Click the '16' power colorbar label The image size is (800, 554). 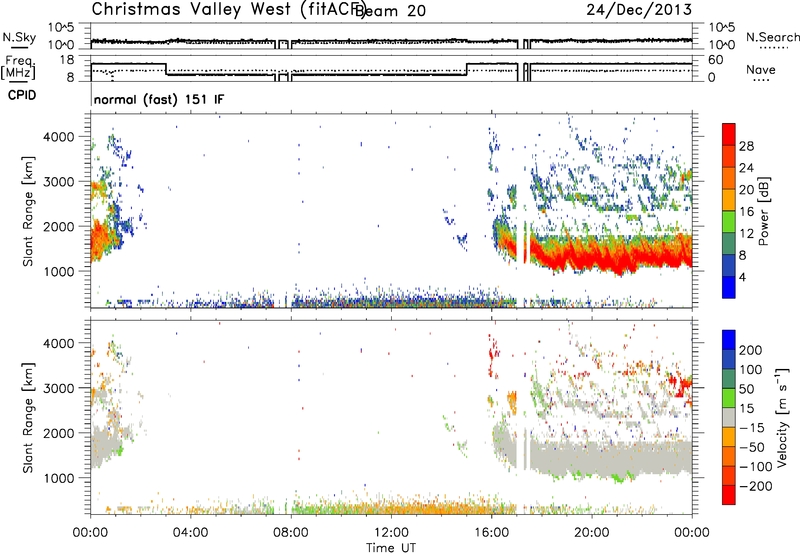tap(746, 212)
